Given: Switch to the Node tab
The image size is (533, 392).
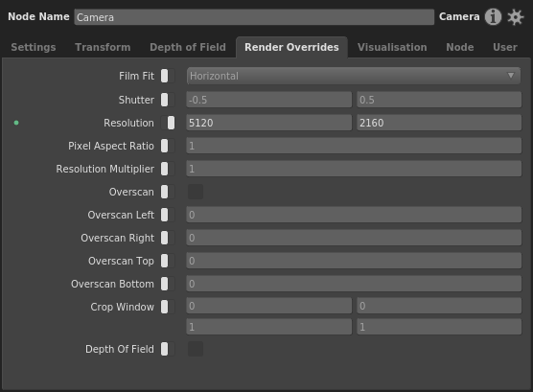Looking at the screenshot, I should pos(460,47).
